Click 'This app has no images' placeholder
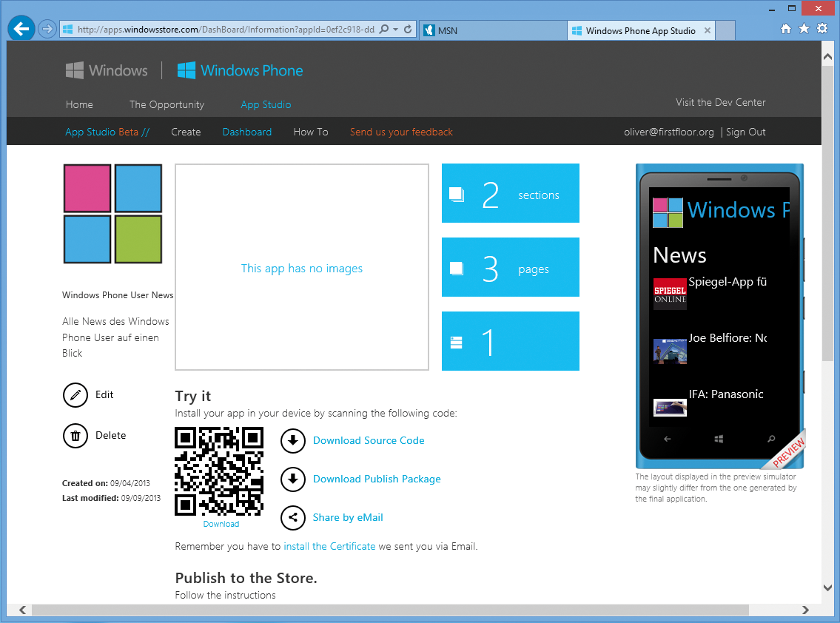The height and width of the screenshot is (623, 840). coord(302,269)
